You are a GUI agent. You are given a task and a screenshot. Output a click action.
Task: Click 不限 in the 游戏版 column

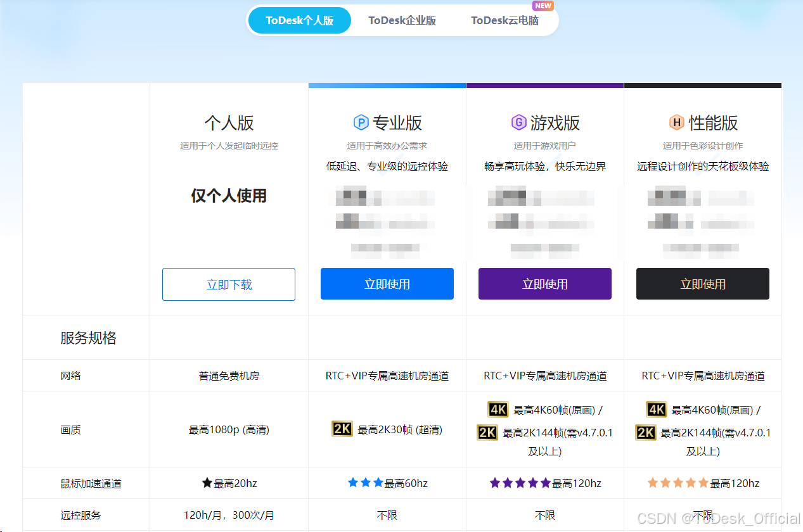(545, 516)
